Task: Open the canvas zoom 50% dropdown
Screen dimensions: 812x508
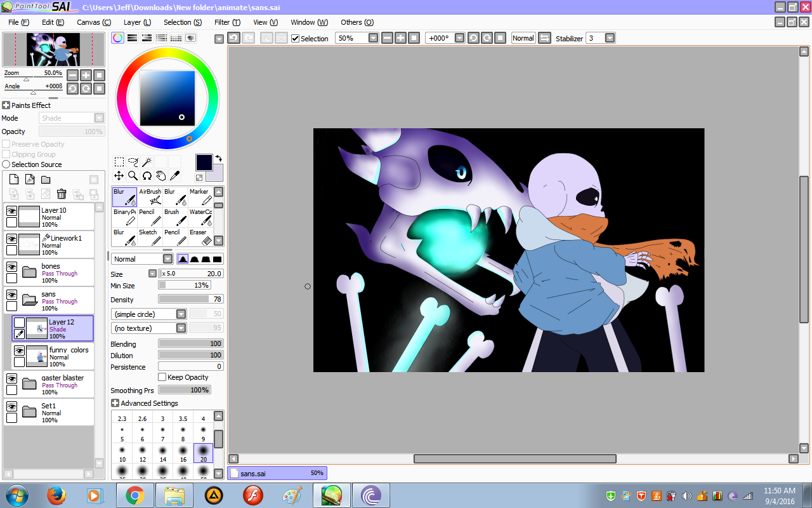Action: [373, 38]
